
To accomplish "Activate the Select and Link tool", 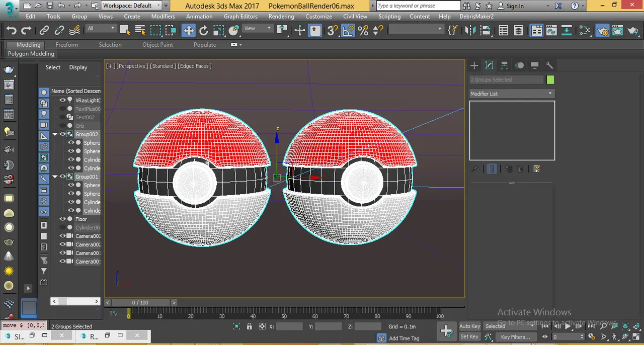I will [x=44, y=31].
